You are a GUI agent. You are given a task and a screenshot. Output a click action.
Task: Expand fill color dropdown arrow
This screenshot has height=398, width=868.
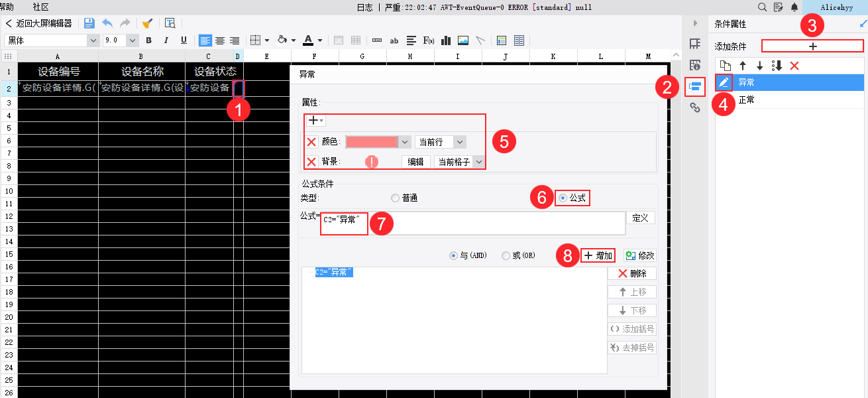[x=294, y=40]
